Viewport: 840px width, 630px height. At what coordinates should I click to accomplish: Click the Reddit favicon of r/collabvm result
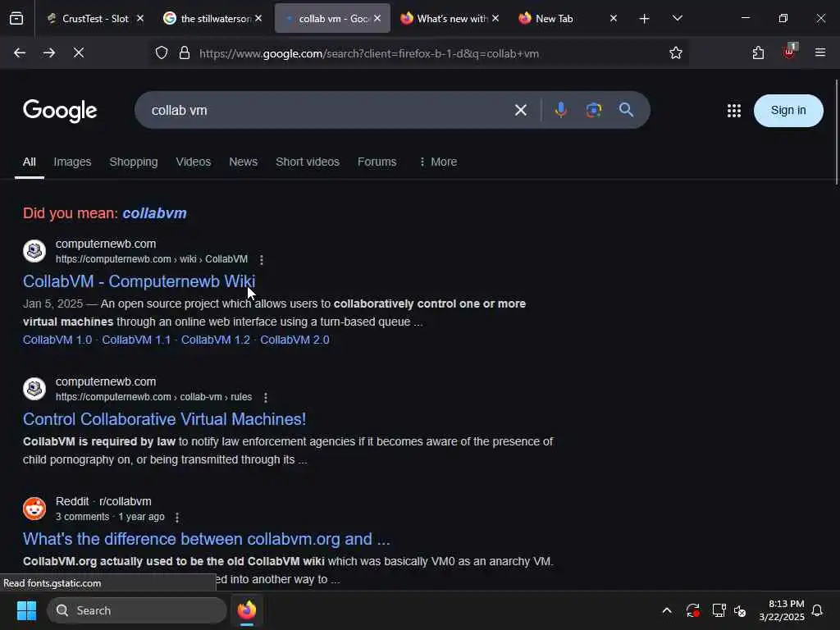pos(34,509)
